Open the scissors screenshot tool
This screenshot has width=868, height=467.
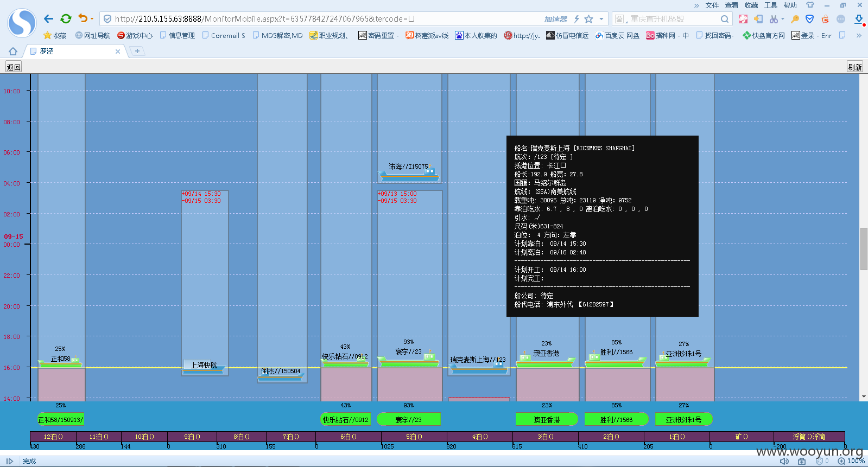774,19
